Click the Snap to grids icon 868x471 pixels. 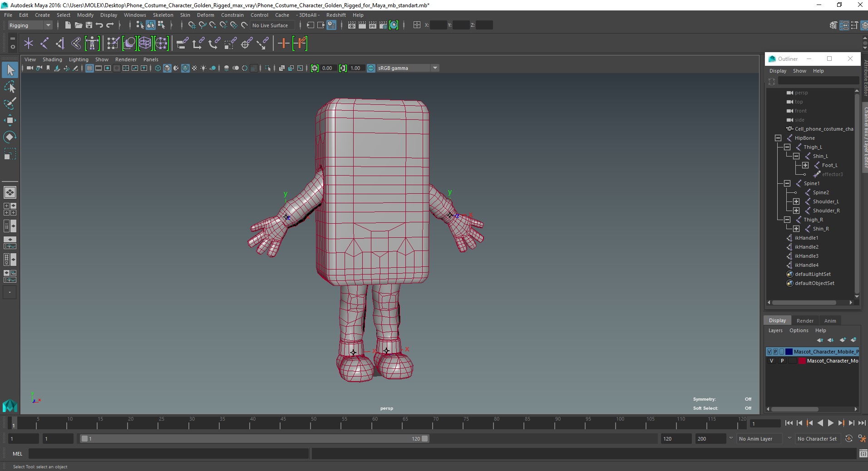pos(192,25)
